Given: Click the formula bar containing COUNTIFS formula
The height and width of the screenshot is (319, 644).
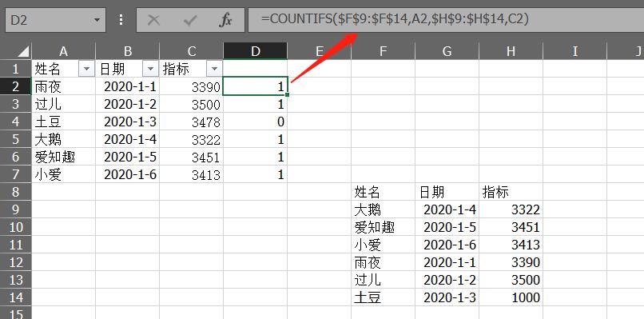Looking at the screenshot, I should click(446, 20).
